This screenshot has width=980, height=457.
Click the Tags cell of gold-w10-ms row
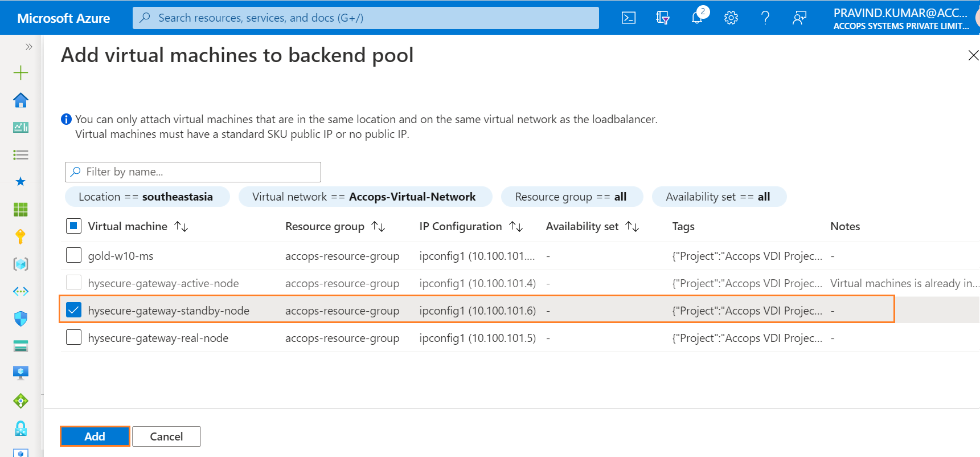coord(747,256)
